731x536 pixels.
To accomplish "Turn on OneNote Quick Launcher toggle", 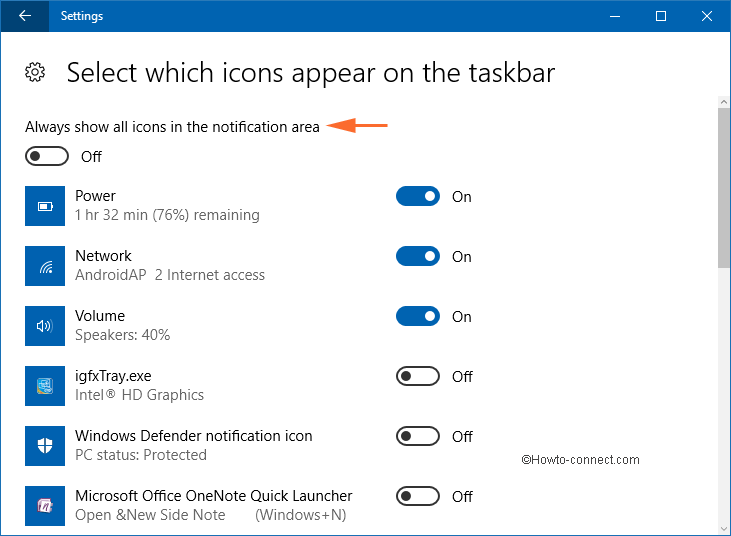I will (418, 496).
